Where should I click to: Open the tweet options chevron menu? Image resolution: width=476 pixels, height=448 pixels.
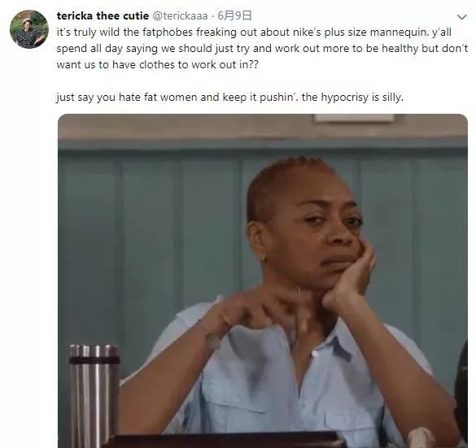tap(461, 17)
